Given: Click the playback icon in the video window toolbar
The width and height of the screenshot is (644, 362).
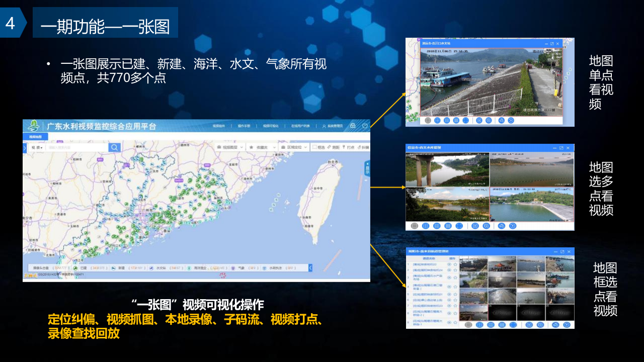Looking at the screenshot, I should [510, 120].
